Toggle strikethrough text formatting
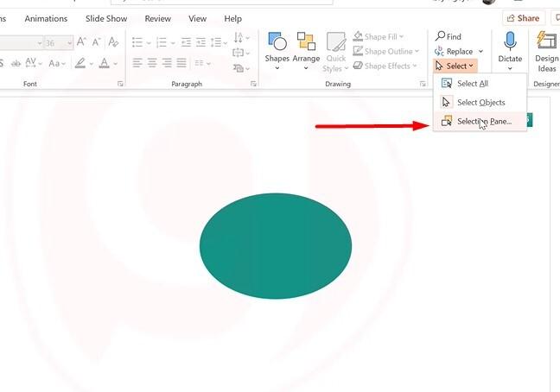 coord(16,64)
